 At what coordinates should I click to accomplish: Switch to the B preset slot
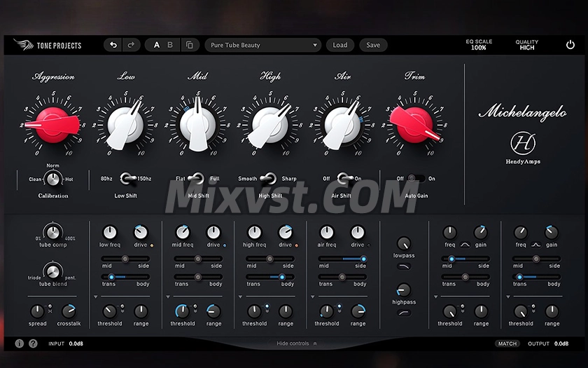[170, 45]
